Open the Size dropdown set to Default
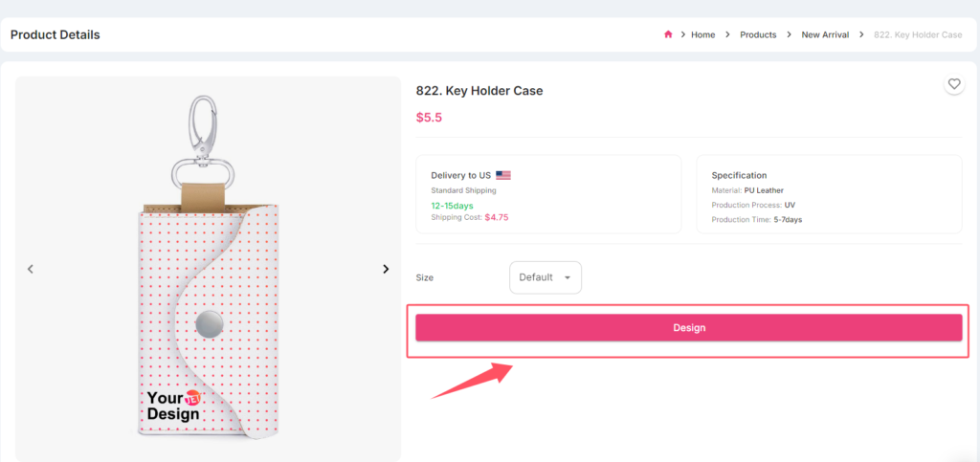The height and width of the screenshot is (462, 980). coord(546,277)
